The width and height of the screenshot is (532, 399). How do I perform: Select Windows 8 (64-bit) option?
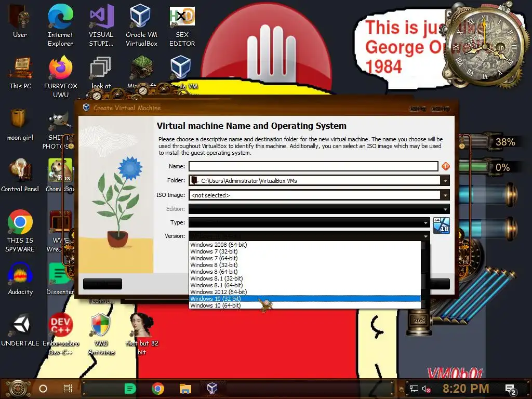coord(305,272)
